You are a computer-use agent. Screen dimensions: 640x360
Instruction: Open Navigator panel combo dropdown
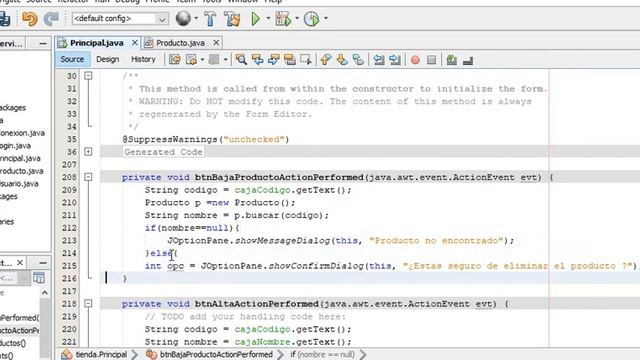pyautogui.click(x=24, y=278)
